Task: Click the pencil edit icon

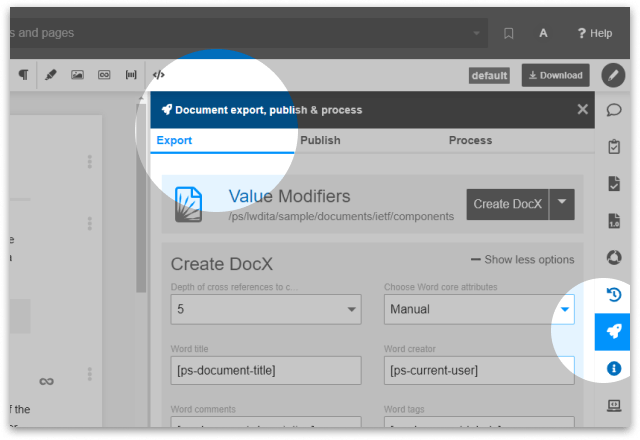Action: pos(613,75)
